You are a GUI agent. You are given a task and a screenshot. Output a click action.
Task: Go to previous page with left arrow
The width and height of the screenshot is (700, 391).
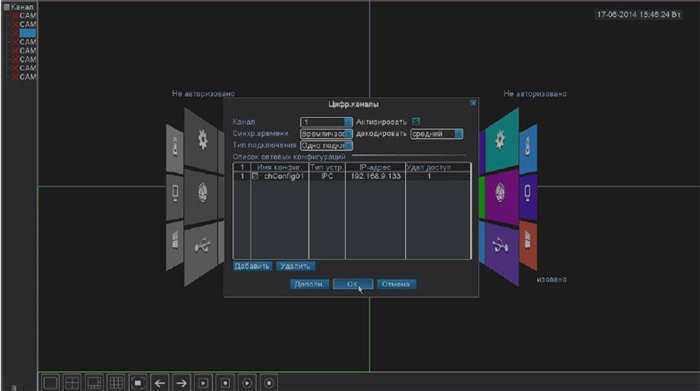point(159,383)
